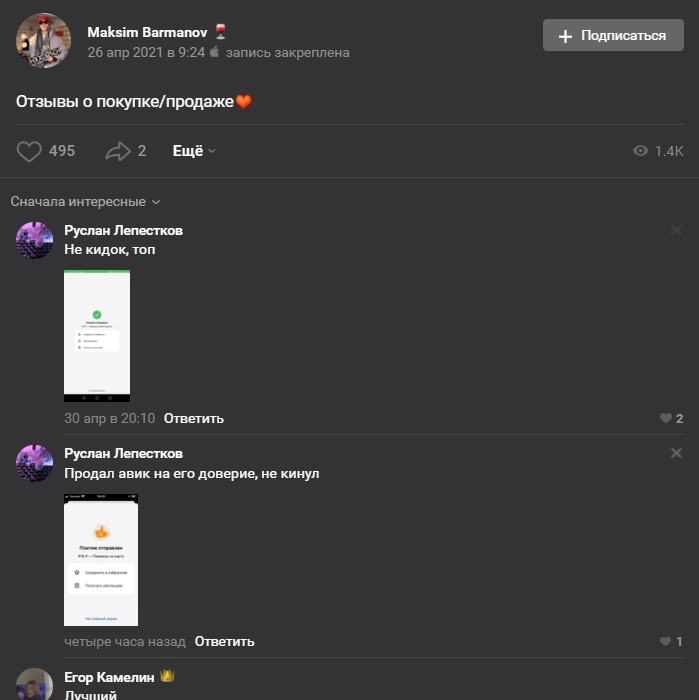Like the 'Продал авик' comment heart
Viewport: 699px width, 700px height.
(x=666, y=642)
